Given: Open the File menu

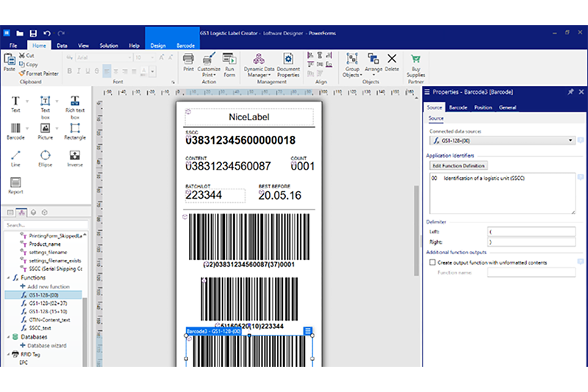Looking at the screenshot, I should [13, 46].
